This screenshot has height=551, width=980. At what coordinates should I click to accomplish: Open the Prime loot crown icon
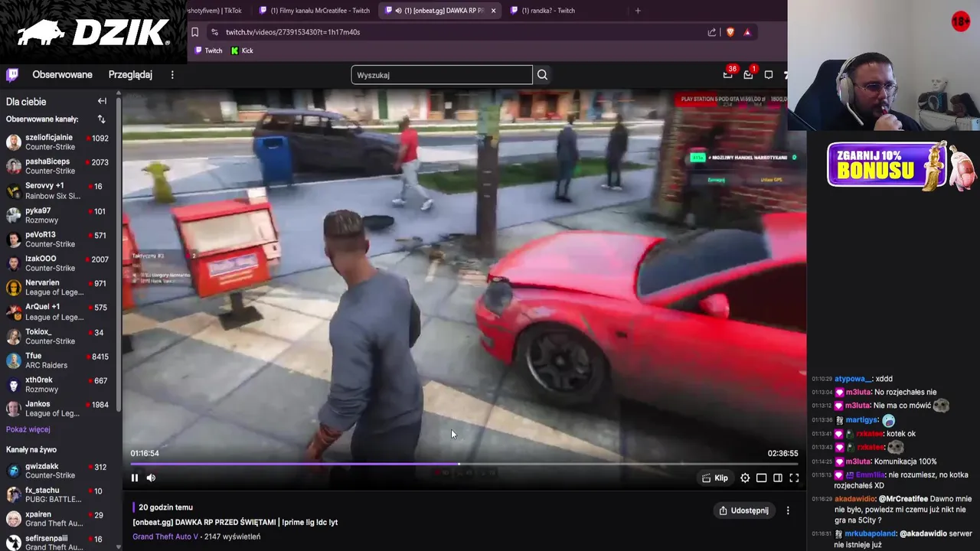727,74
